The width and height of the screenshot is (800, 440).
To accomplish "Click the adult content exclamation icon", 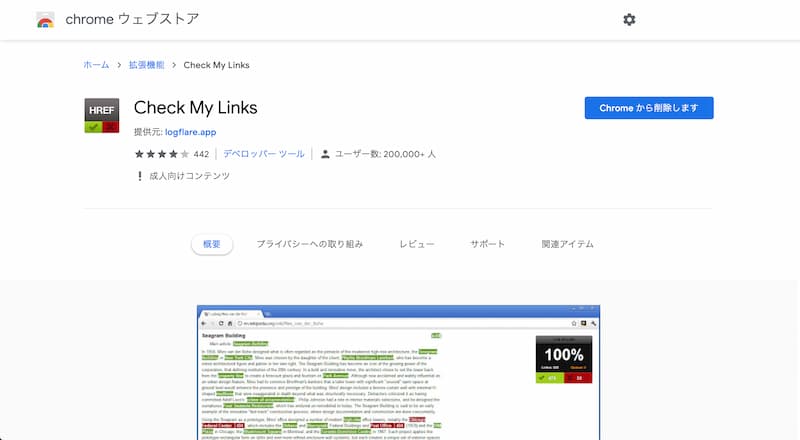I will coord(140,176).
